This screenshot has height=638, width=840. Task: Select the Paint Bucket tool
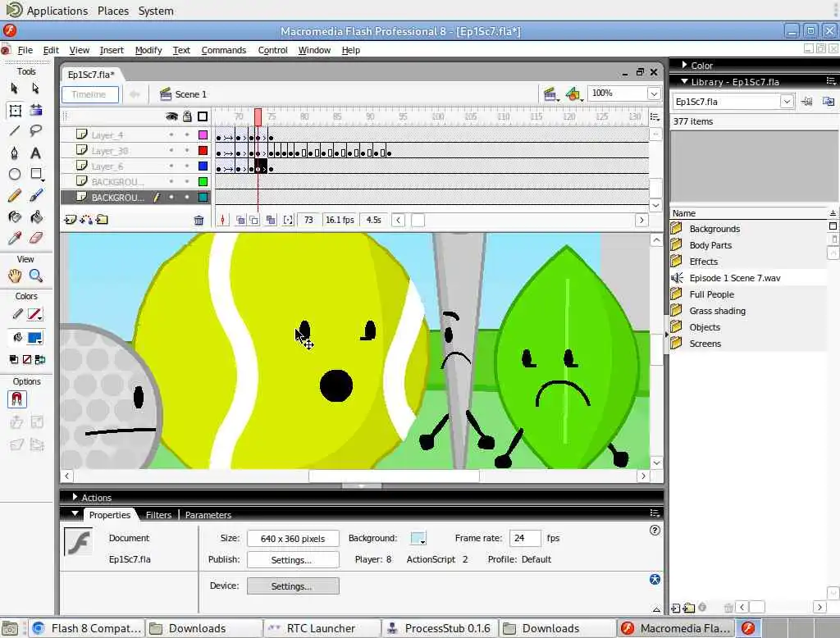pos(36,217)
